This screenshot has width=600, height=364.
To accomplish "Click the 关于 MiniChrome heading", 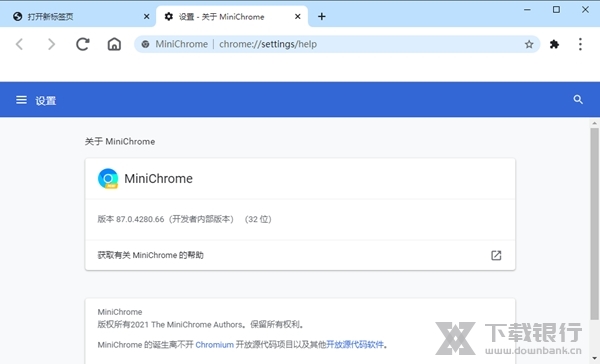I will (x=120, y=142).
